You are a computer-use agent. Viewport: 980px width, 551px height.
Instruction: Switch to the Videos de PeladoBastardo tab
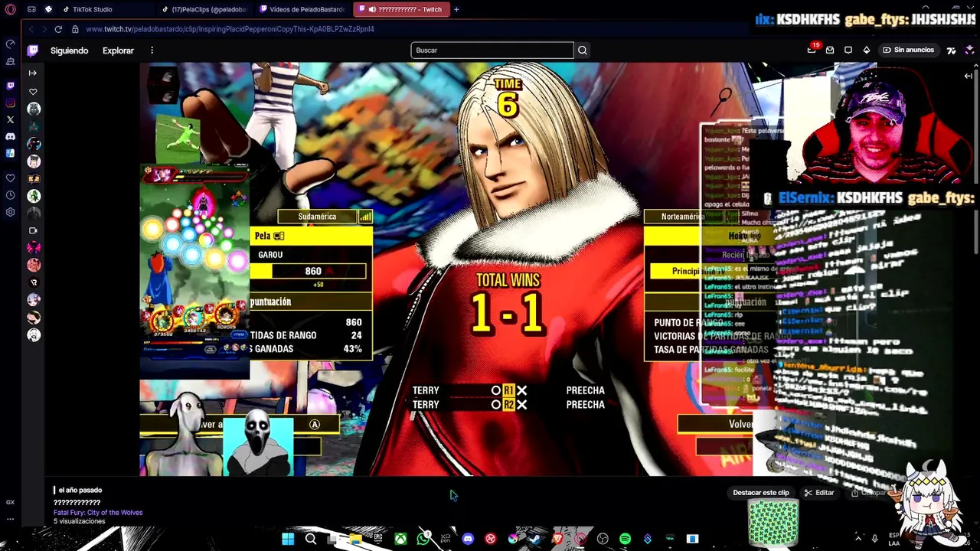(302, 9)
